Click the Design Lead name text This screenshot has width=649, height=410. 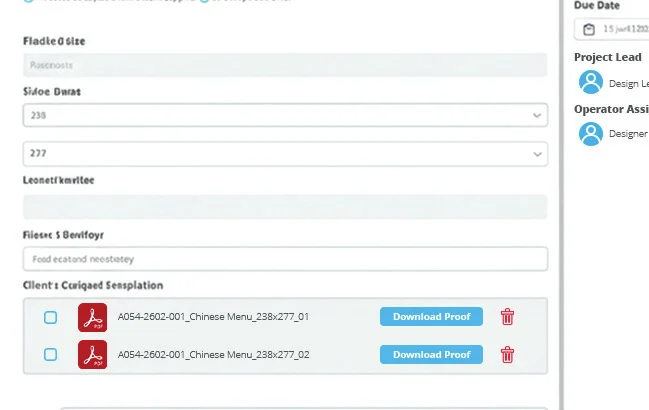(629, 84)
